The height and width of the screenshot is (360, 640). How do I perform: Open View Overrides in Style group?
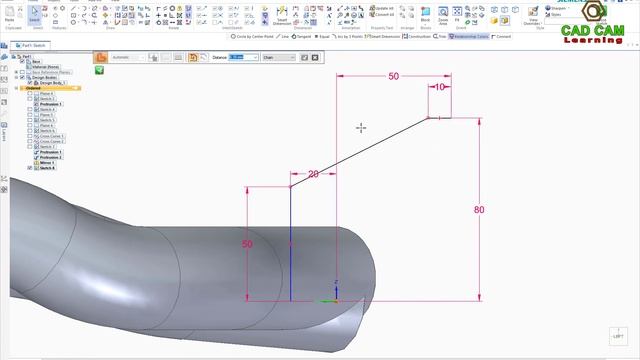533,16
